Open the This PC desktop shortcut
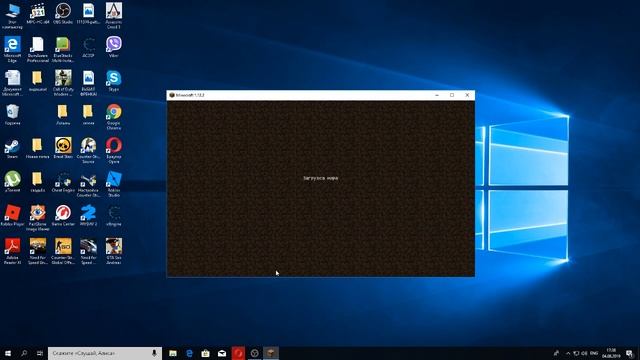This screenshot has width=640, height=360. tap(12, 16)
